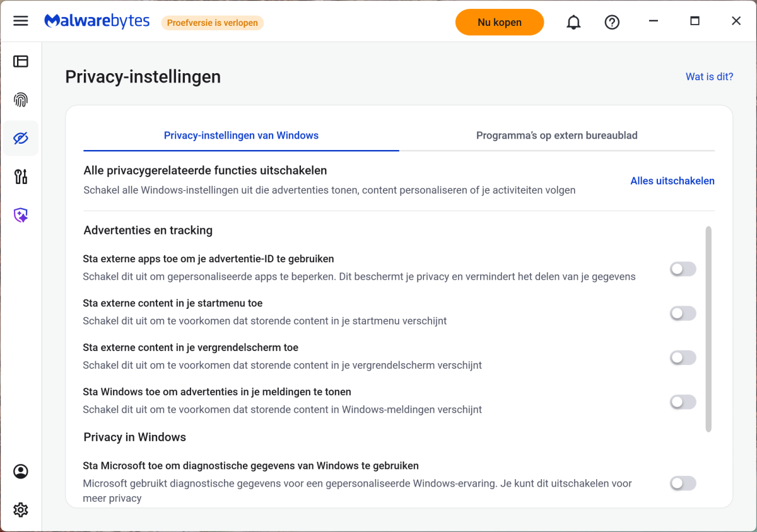The image size is (757, 532).
Task: Toggle Windows ads in meldingen
Action: pyautogui.click(x=683, y=402)
